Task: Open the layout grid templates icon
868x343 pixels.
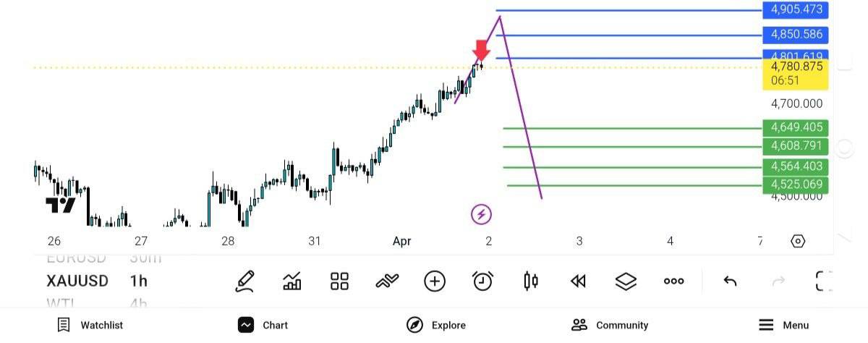Action: [x=339, y=281]
